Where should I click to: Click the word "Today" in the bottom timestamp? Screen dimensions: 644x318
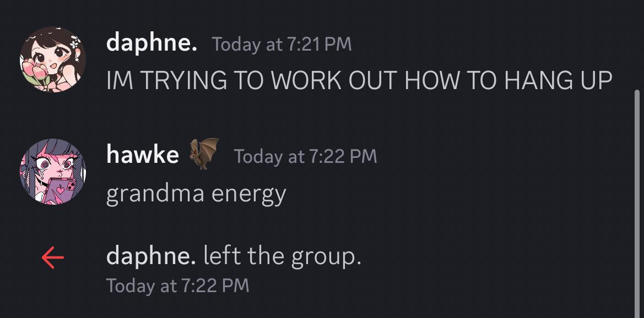pyautogui.click(x=131, y=286)
